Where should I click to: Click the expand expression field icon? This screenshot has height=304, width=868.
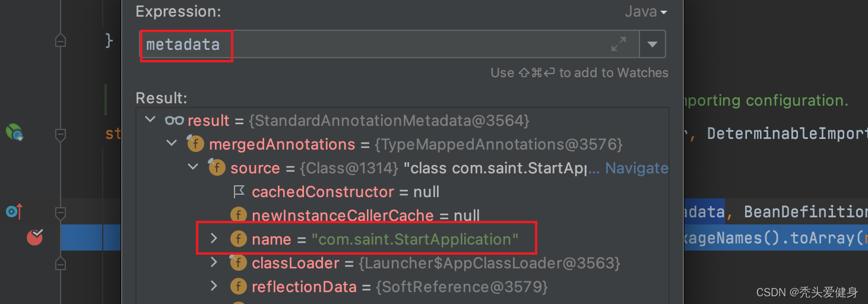click(619, 44)
